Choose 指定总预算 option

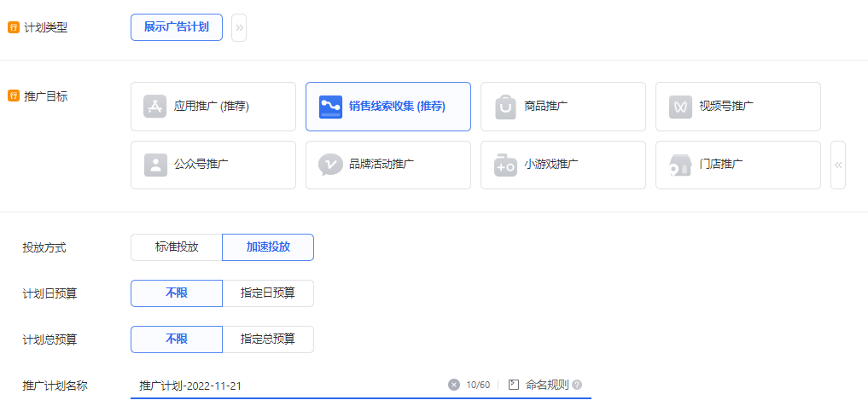pyautogui.click(x=268, y=339)
